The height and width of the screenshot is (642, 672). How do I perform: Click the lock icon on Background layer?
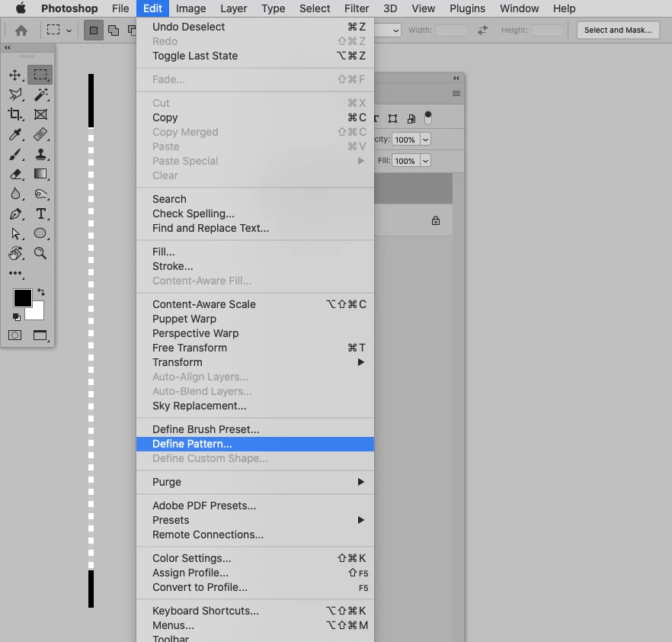point(436,220)
